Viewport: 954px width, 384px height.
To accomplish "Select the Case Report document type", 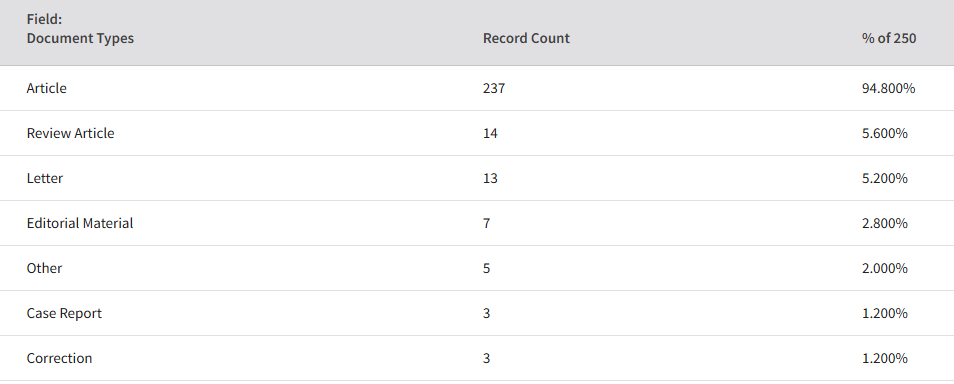I will (x=64, y=313).
